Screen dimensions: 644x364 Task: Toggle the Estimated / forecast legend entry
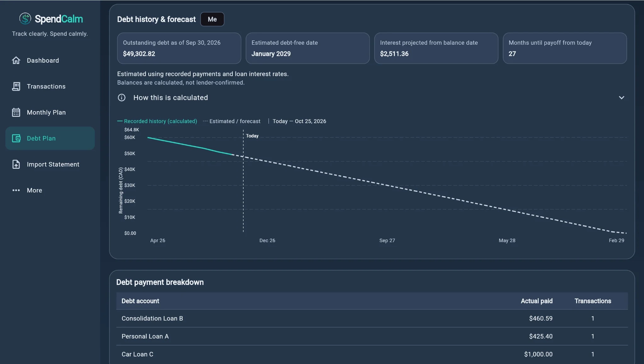point(232,121)
